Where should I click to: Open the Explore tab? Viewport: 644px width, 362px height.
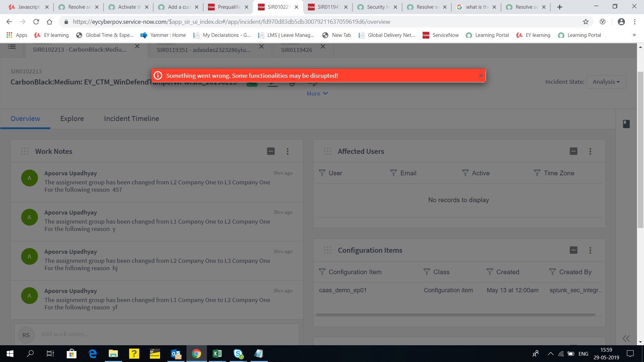72,118
